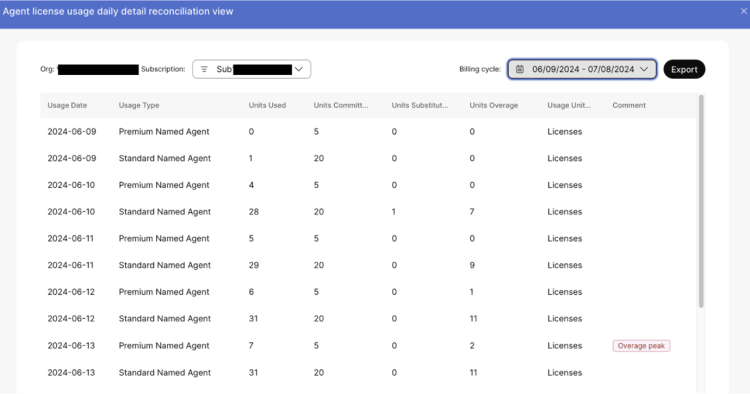Click the table vertical scrollbar thumb
This screenshot has height=394, width=750.
click(x=701, y=201)
